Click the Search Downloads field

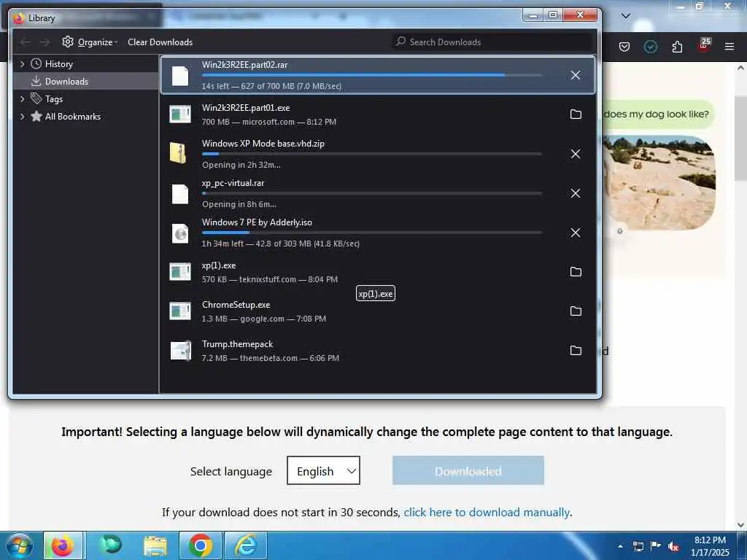point(492,42)
